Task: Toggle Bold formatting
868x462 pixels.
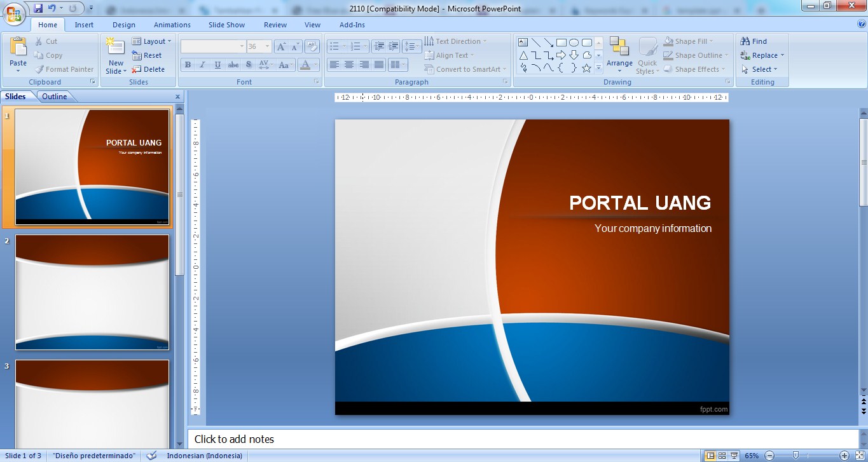Action: (x=188, y=65)
